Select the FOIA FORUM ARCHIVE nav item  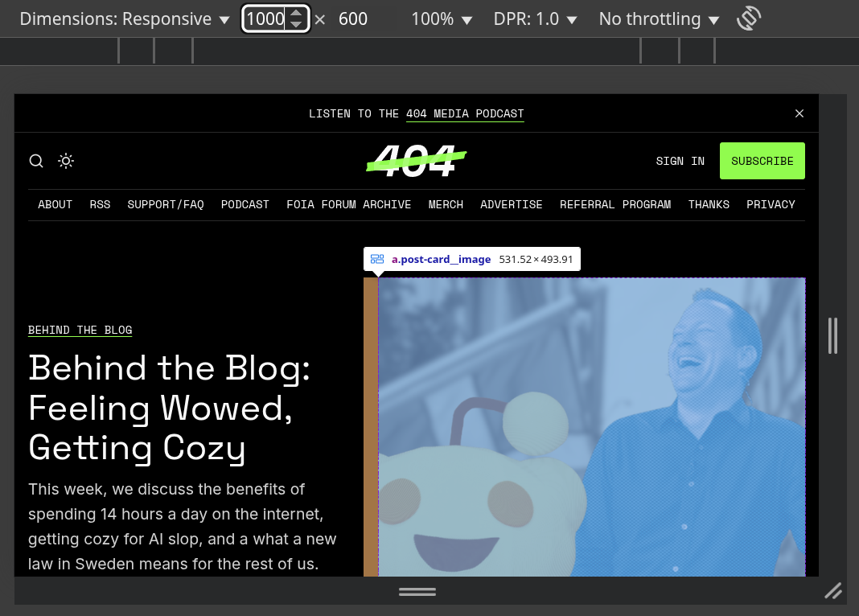pos(348,204)
